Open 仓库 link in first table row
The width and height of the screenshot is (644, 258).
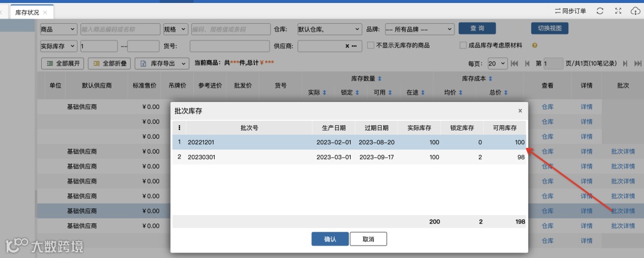tap(547, 107)
